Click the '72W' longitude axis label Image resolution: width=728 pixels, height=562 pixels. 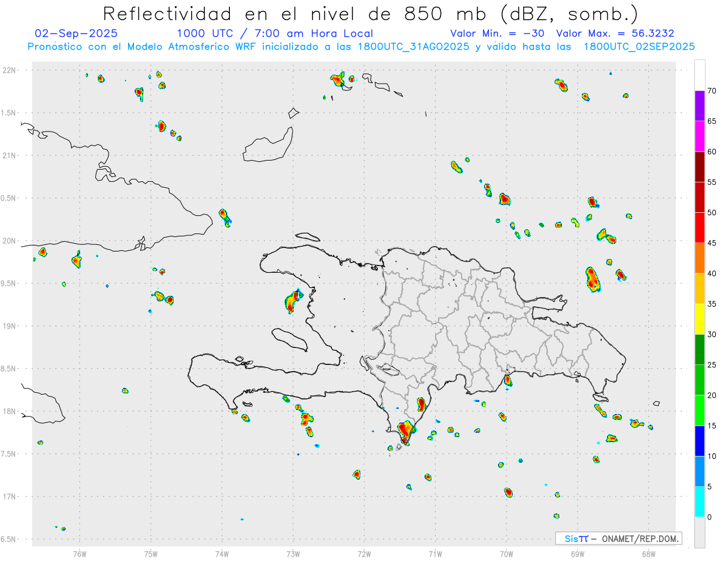[x=364, y=554]
